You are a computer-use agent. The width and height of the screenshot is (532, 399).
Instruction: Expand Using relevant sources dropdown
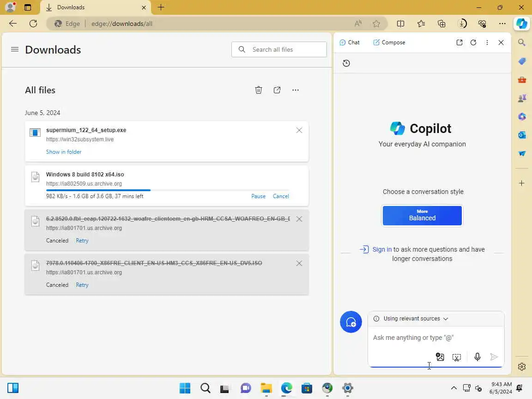click(416, 319)
